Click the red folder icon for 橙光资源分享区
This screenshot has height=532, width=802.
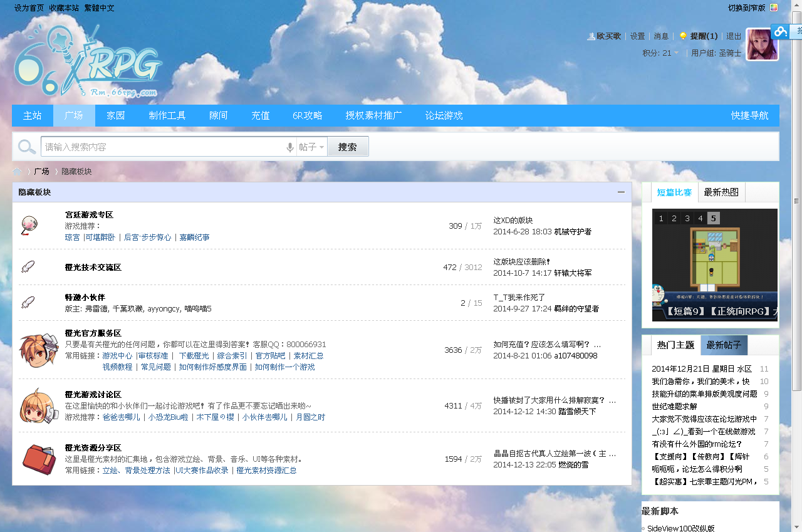[x=39, y=459]
